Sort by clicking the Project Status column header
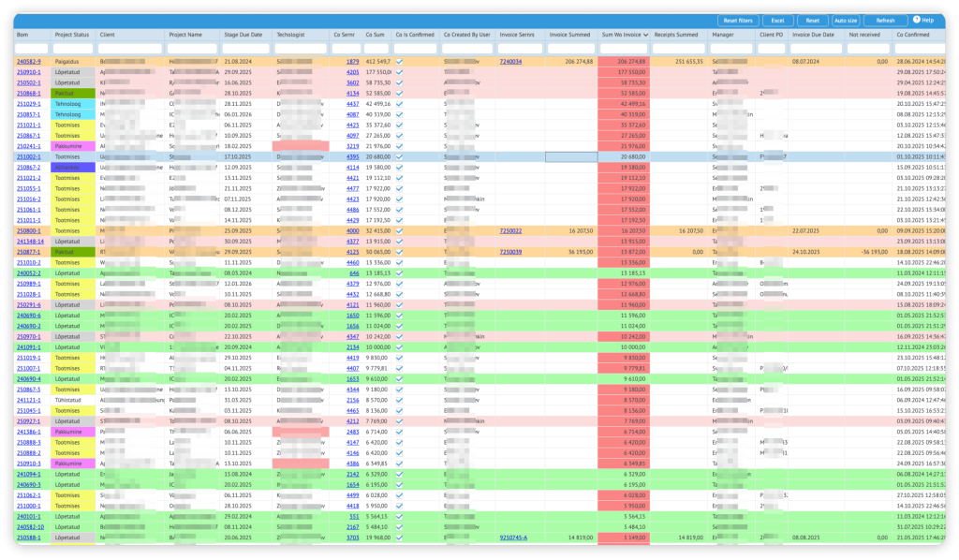959x560 pixels. [72, 34]
